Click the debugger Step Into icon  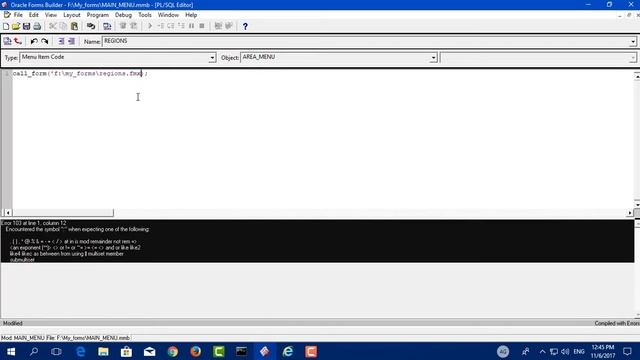click(160, 26)
